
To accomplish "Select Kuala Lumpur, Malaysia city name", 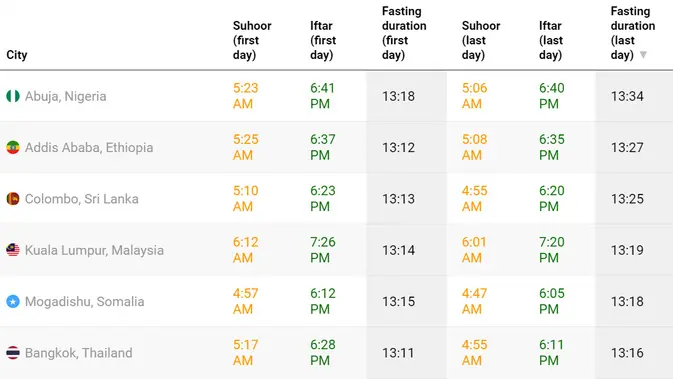I will coord(94,250).
